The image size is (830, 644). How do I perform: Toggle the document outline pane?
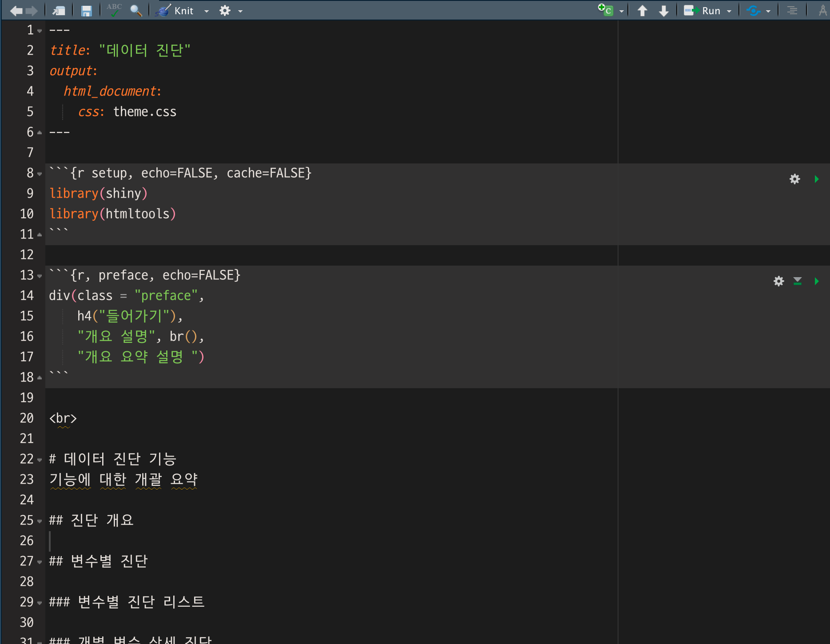(x=792, y=11)
